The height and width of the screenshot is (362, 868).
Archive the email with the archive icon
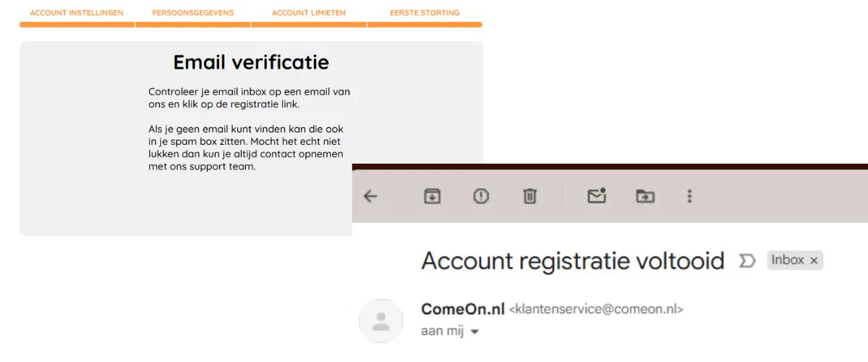click(432, 196)
